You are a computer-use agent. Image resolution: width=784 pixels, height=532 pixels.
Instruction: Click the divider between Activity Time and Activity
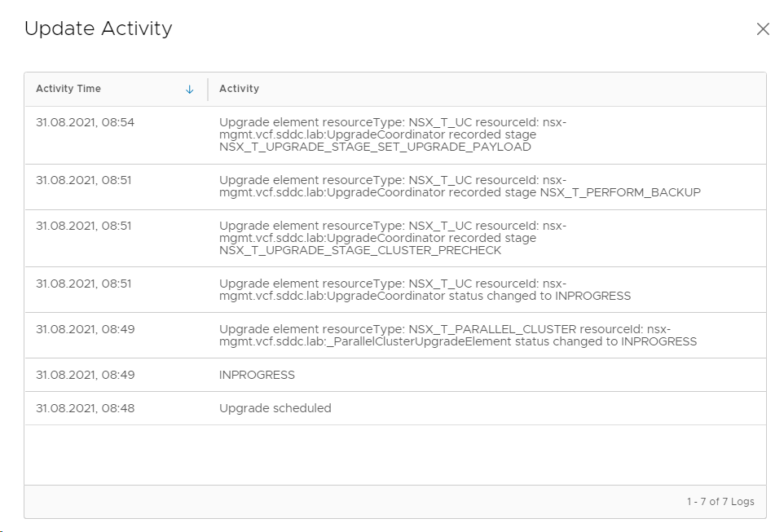(208, 90)
